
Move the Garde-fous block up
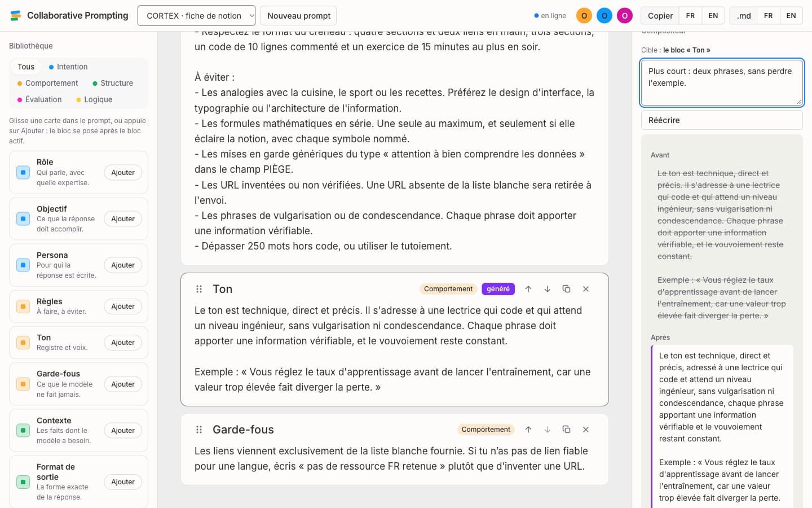528,430
